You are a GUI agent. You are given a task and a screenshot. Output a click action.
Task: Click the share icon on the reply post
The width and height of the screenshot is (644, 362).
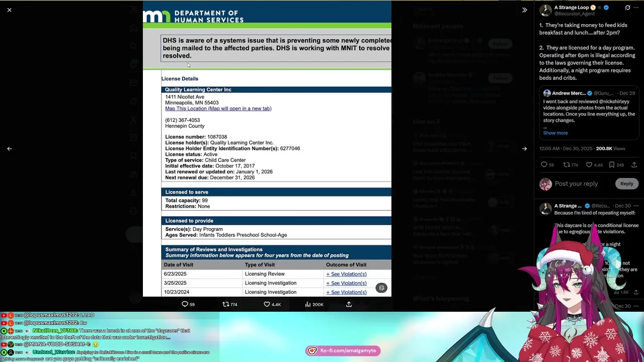coord(636,292)
